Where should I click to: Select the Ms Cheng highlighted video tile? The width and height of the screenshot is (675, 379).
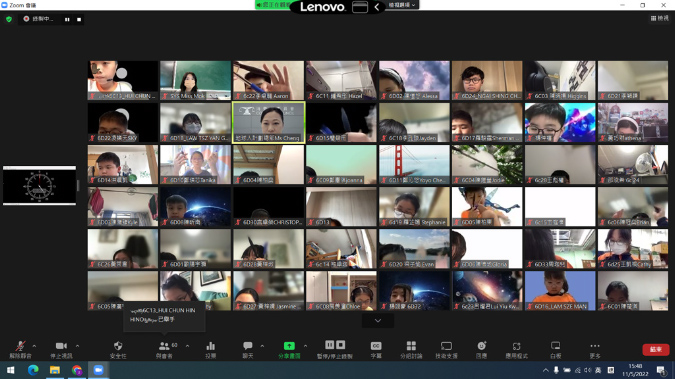(x=269, y=123)
